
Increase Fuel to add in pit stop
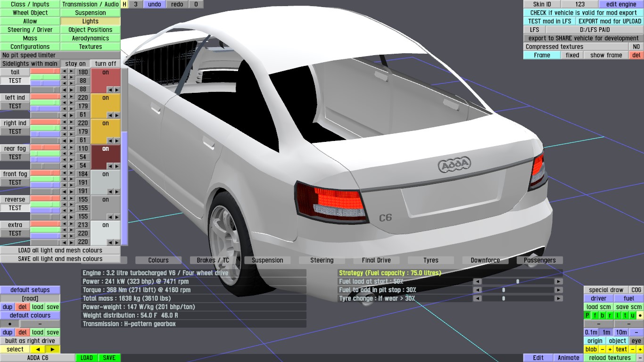point(559,290)
